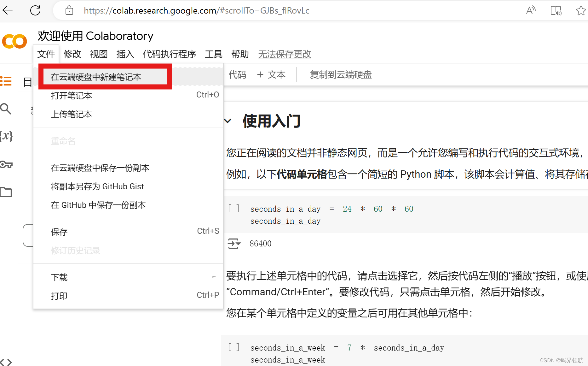Click the 无法保存更改 link

click(285, 54)
